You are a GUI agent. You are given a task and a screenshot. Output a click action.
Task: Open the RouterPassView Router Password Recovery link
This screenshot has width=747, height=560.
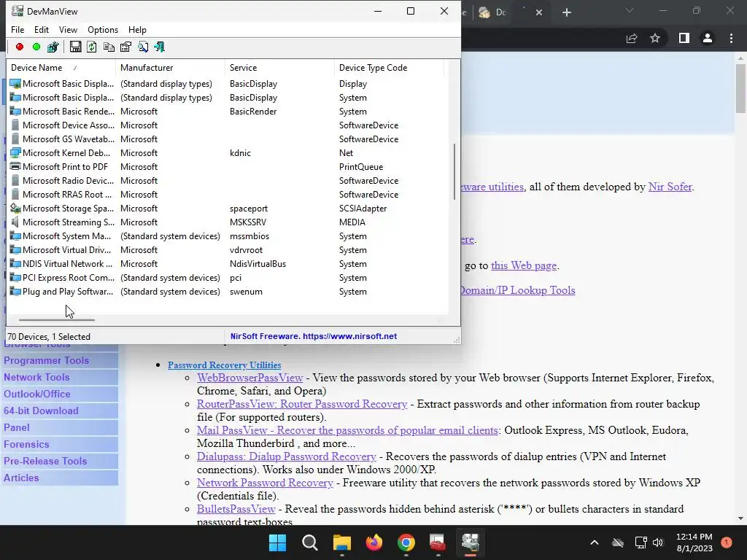click(302, 404)
